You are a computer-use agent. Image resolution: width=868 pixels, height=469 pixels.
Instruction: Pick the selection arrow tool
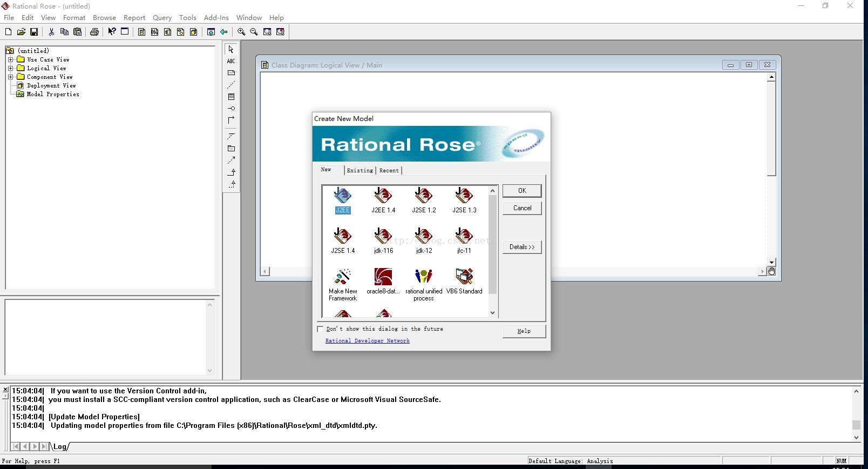[231, 49]
